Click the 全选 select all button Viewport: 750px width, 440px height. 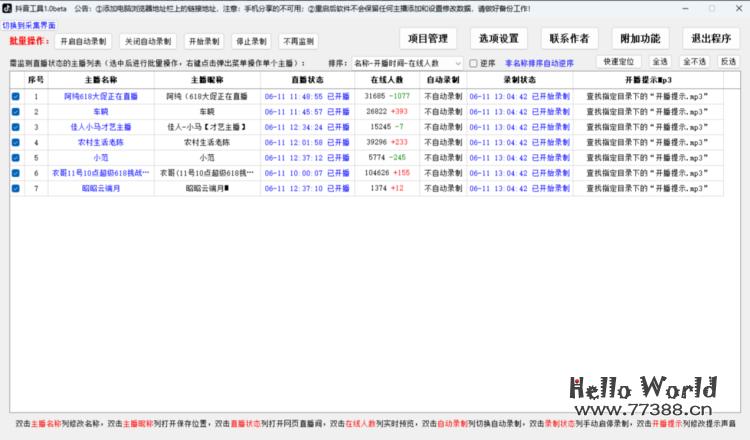pyautogui.click(x=660, y=62)
